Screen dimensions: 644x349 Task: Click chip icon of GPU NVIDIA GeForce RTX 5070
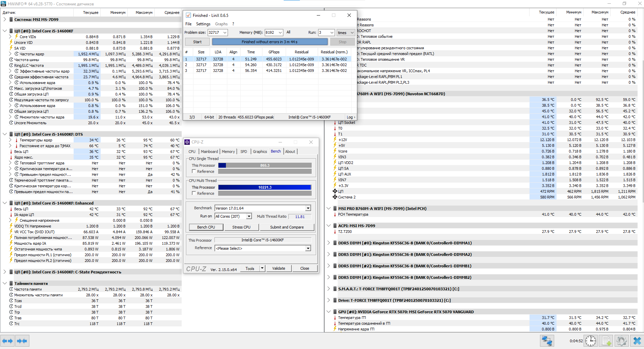335,312
